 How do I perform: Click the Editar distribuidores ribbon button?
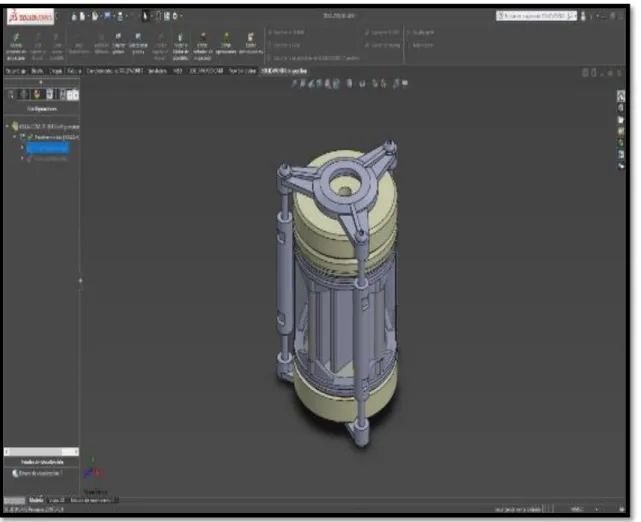click(251, 44)
